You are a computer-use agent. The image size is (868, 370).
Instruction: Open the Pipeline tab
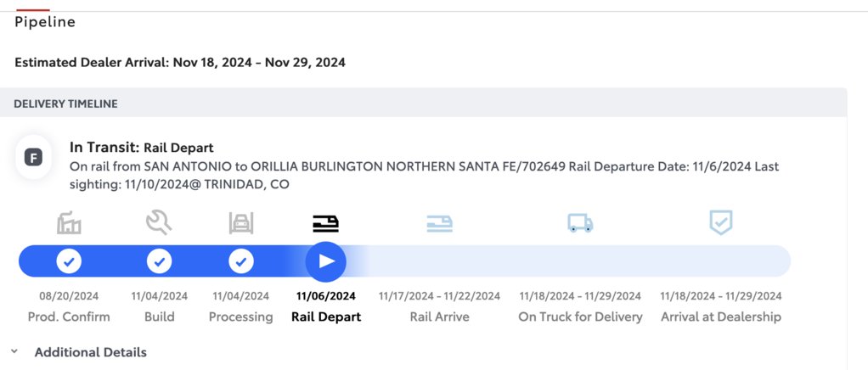(45, 21)
